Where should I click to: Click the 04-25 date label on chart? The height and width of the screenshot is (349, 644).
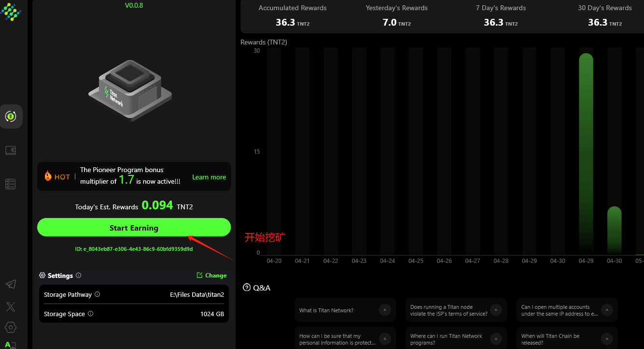click(416, 261)
